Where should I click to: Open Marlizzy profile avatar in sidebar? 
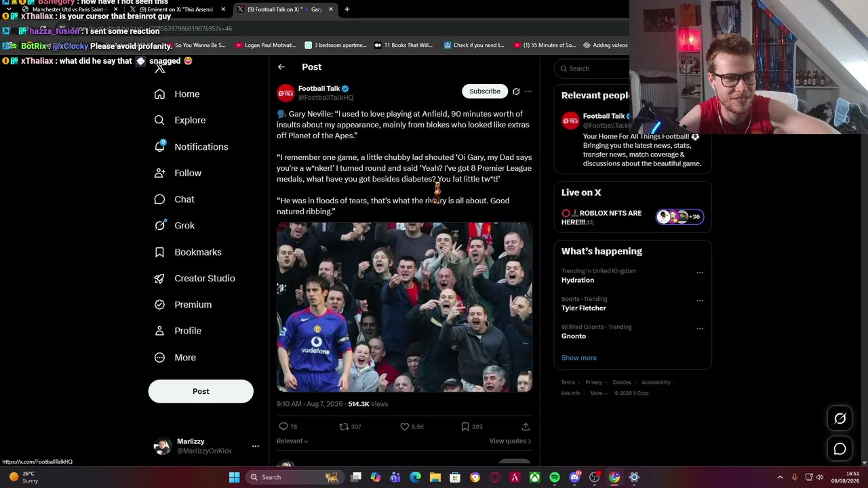tap(162, 446)
